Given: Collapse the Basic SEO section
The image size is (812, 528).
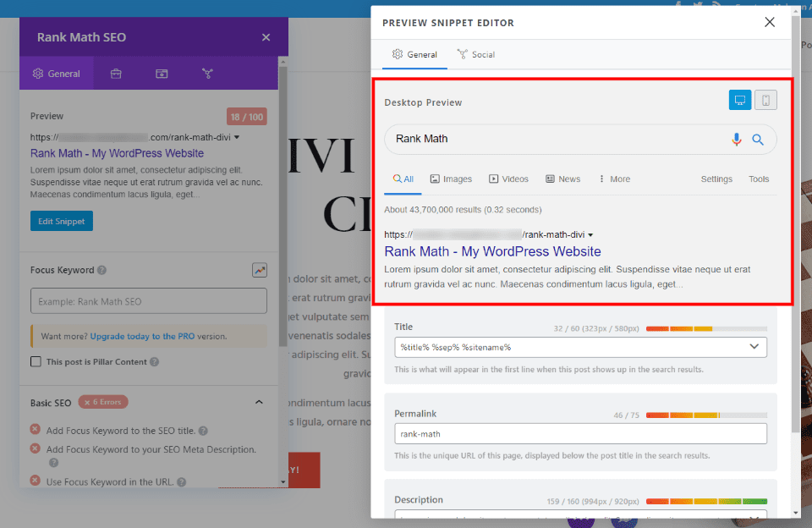Looking at the screenshot, I should tap(260, 401).
